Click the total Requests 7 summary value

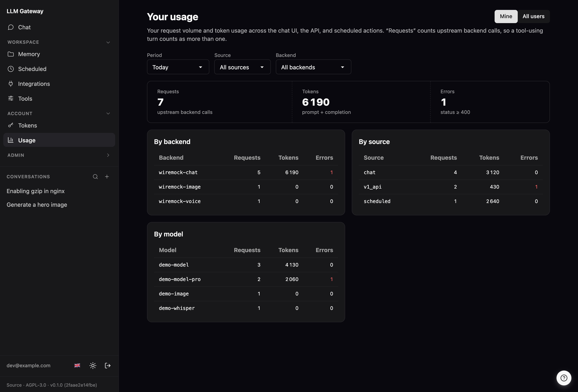pyautogui.click(x=160, y=102)
